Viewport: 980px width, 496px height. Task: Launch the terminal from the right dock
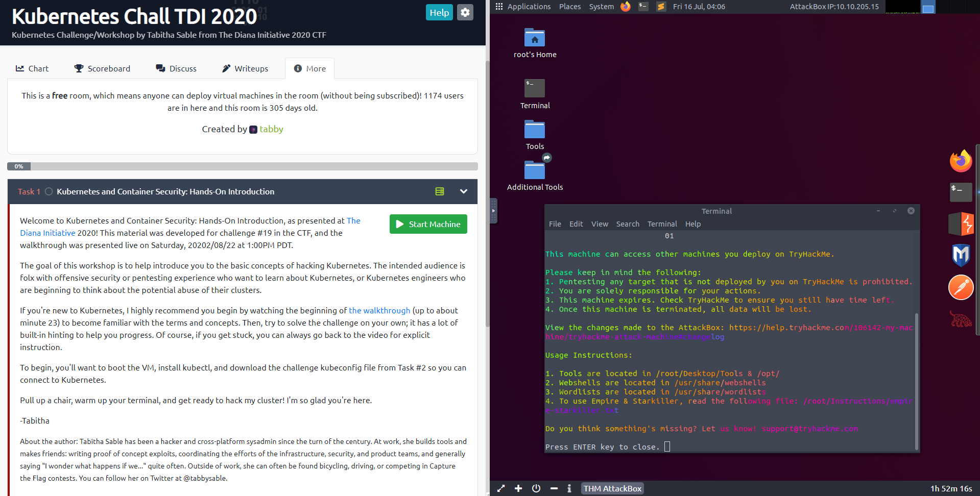point(961,192)
